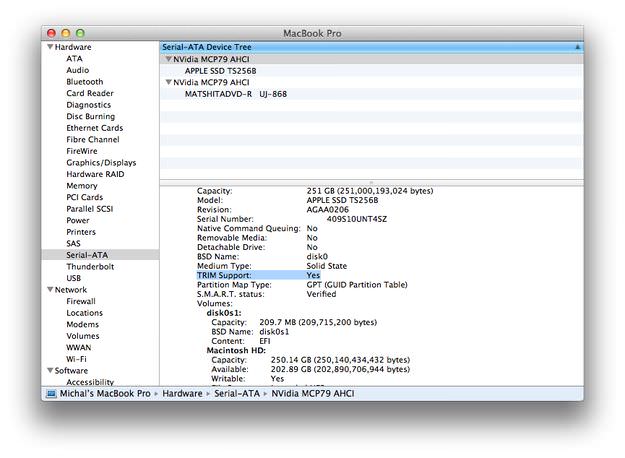Click the Serial-ATA Device Tree column header
Screen dimensions: 625x458
(371, 47)
